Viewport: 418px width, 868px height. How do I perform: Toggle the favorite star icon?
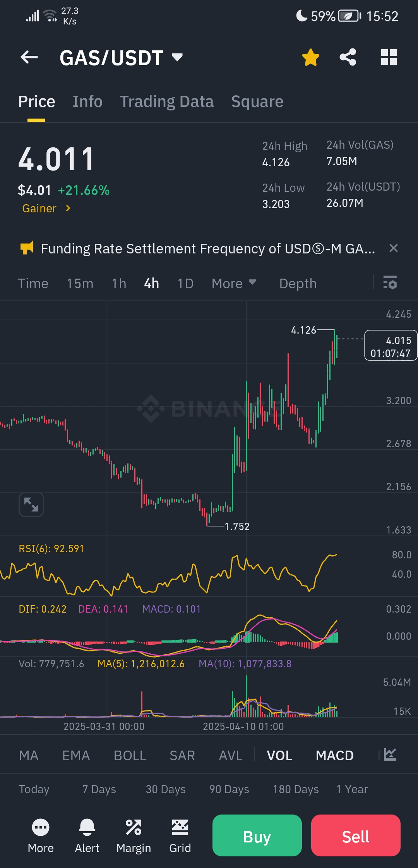coord(310,57)
